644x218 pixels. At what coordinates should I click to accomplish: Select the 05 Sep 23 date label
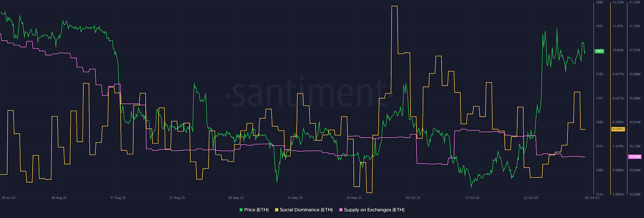(x=236, y=198)
